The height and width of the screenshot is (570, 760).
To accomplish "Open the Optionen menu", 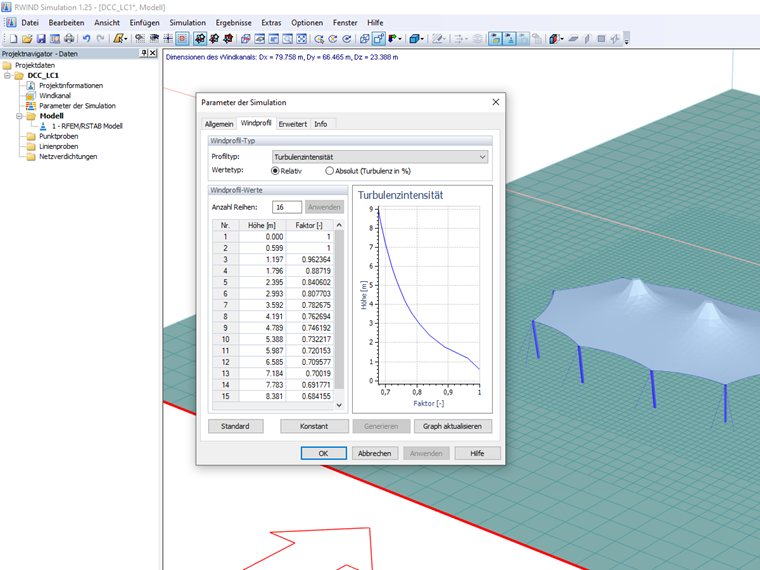I will click(307, 23).
